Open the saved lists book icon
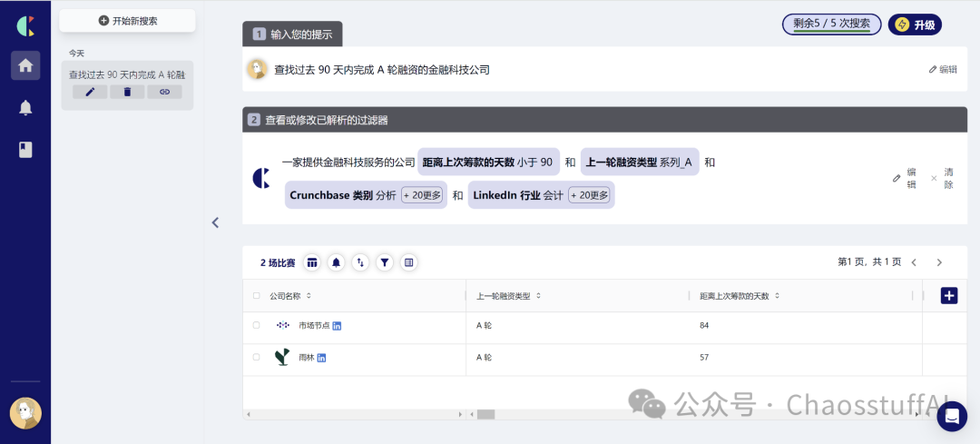 coord(25,150)
